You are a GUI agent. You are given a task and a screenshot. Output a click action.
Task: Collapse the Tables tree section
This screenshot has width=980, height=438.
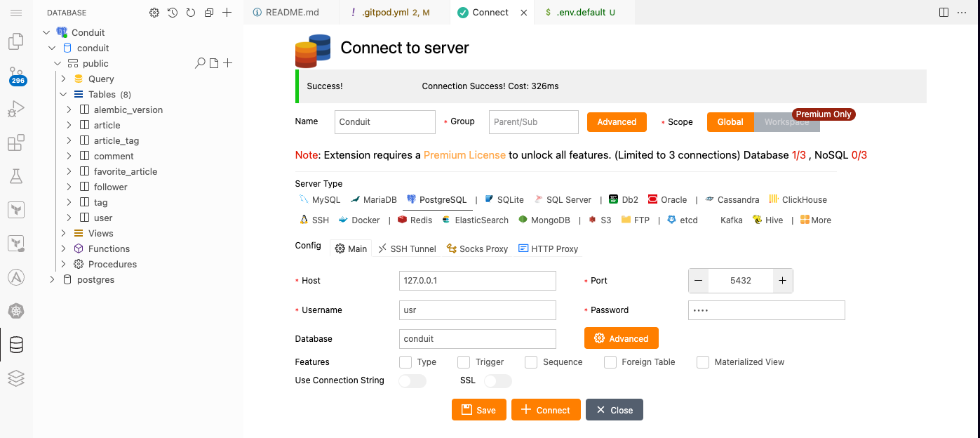(x=63, y=94)
